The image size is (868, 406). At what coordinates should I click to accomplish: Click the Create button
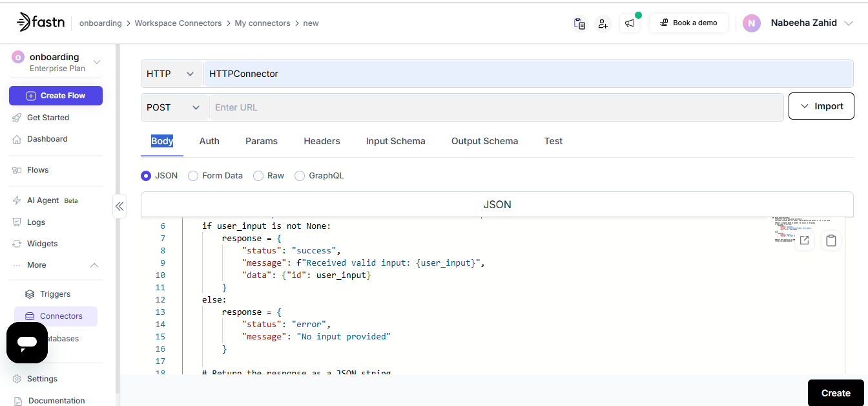pos(836,392)
